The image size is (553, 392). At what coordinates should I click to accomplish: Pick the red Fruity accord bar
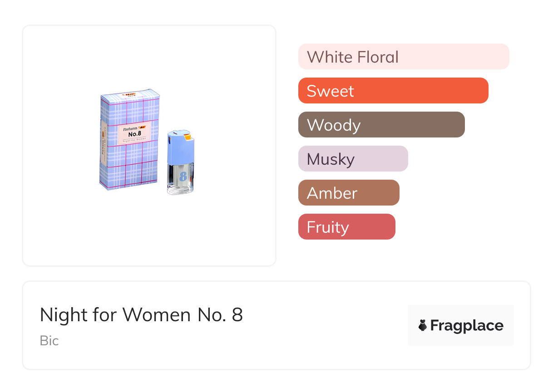click(x=346, y=227)
